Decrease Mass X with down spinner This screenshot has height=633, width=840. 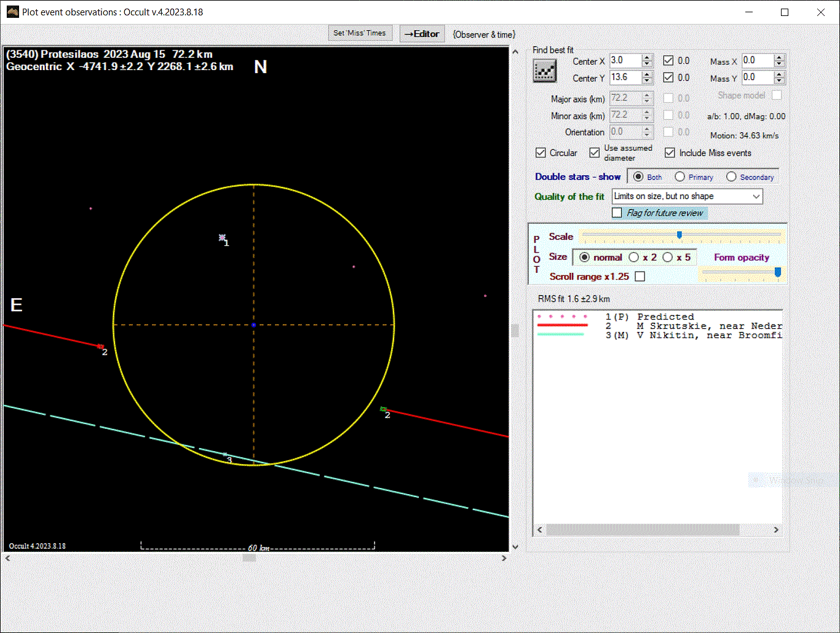pos(780,64)
